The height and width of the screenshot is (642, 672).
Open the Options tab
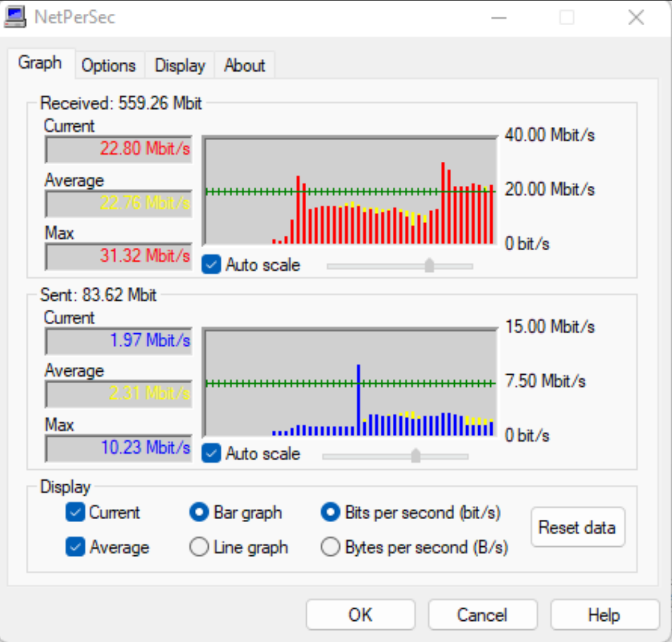(x=109, y=65)
